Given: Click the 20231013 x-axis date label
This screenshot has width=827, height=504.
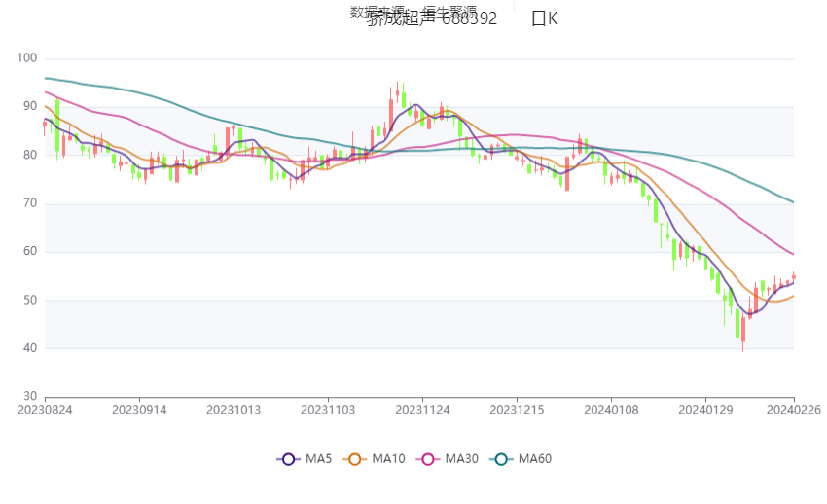Looking at the screenshot, I should point(234,411).
